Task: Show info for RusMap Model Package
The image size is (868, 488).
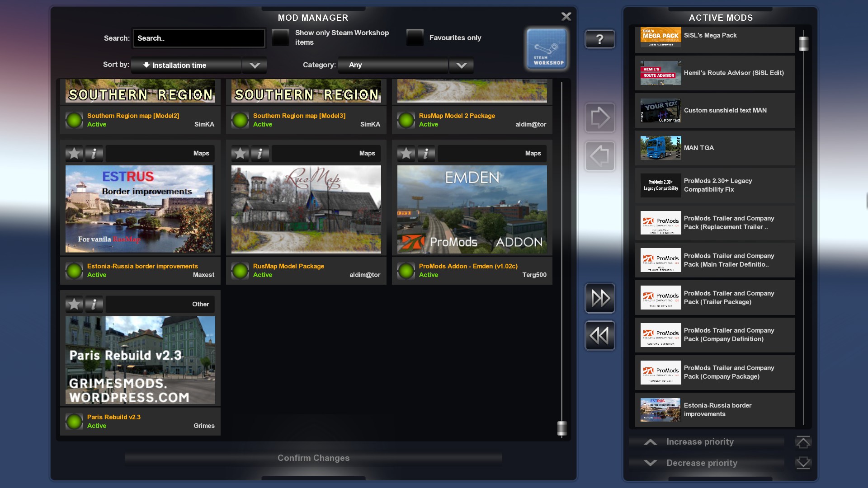Action: (x=260, y=154)
